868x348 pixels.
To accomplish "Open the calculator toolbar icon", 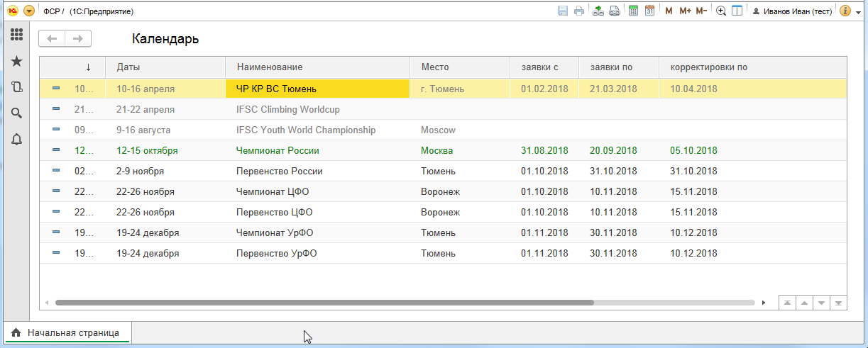I will pos(634,11).
